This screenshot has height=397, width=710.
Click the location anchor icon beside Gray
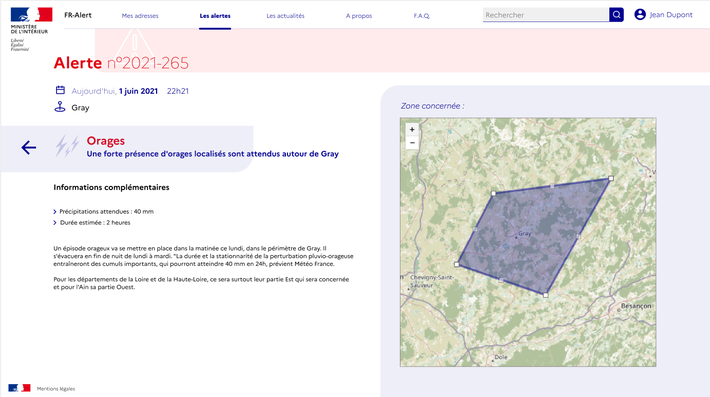(60, 107)
